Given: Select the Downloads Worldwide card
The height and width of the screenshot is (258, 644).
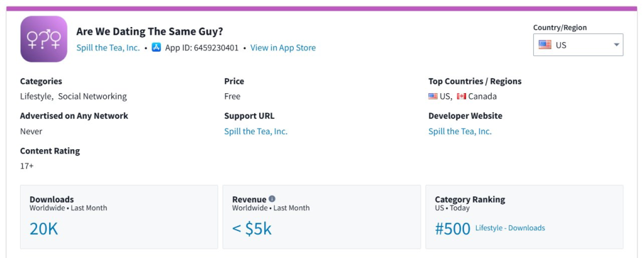Looking at the screenshot, I should 119,216.
